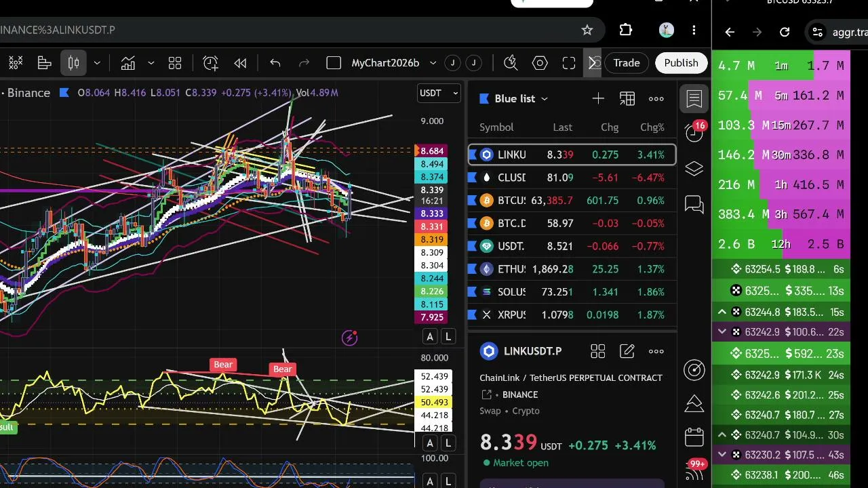Expand chart style dropdown arrow
Viewport: 868px width, 488px height.
(97, 63)
